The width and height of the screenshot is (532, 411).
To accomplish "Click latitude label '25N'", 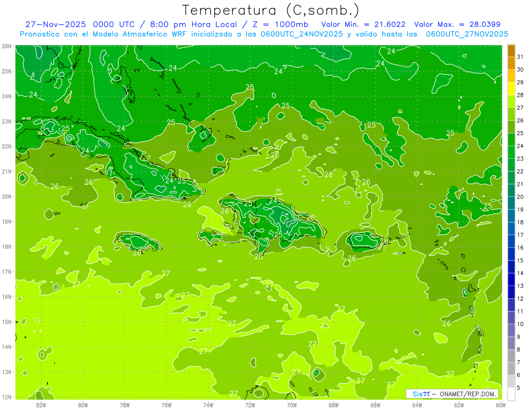I will tap(7, 71).
